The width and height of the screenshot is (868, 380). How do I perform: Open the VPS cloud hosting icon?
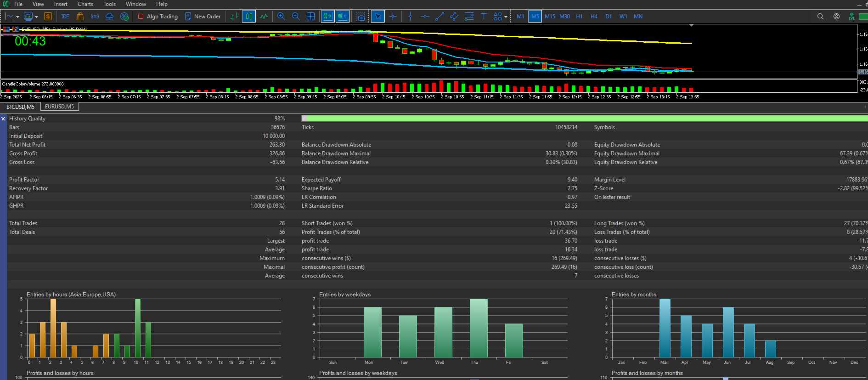(109, 17)
